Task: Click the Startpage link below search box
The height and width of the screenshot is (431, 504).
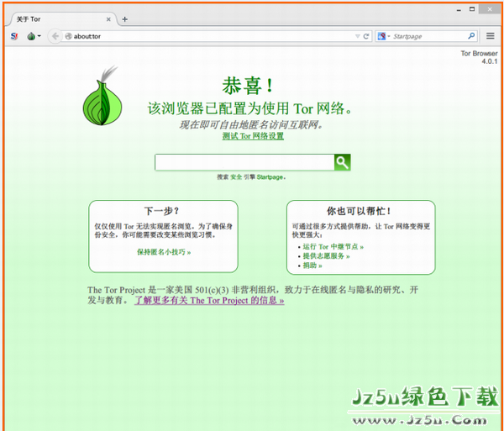Action: click(x=270, y=177)
